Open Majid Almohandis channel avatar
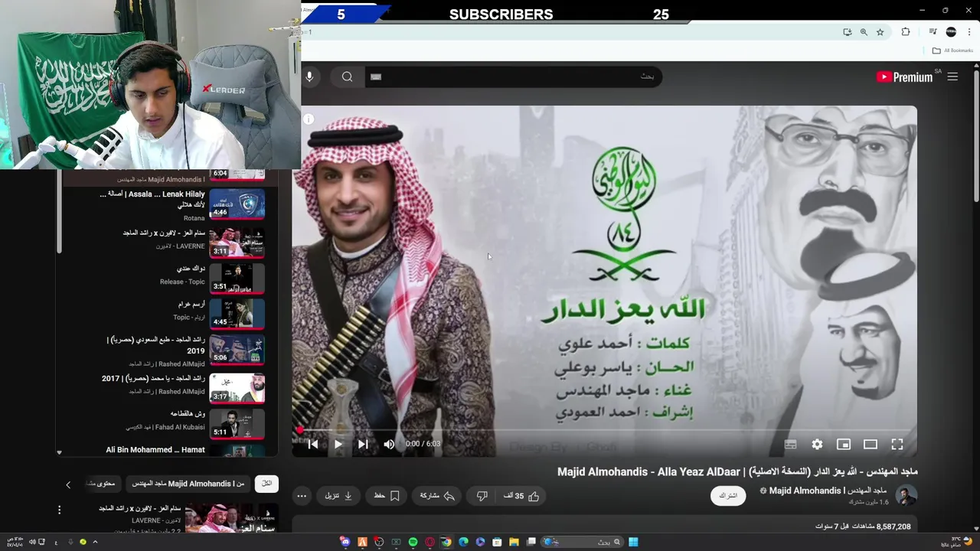The width and height of the screenshot is (980, 551). 906,495
